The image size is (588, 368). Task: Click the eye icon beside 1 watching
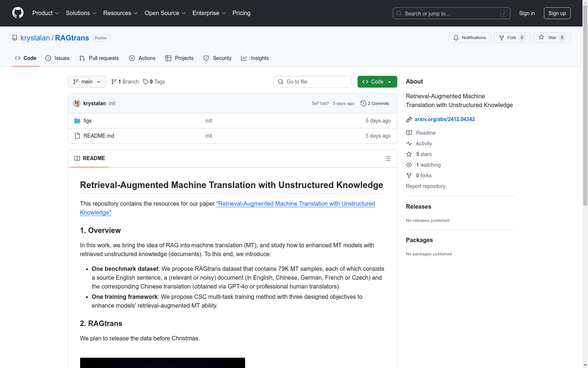409,165
